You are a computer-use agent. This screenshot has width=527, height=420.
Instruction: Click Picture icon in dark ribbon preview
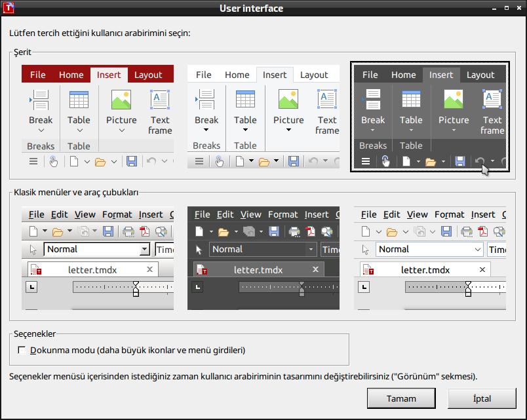[x=454, y=100]
